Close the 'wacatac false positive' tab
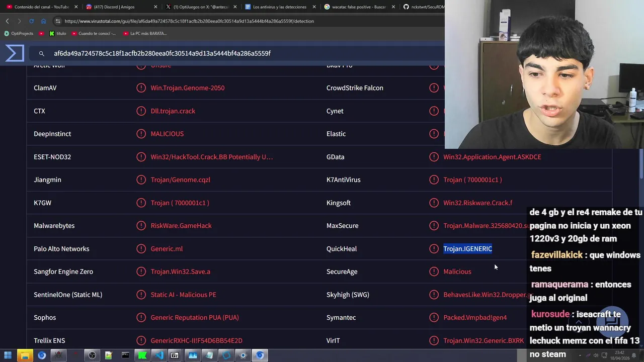The height and width of the screenshot is (362, 644). pyautogui.click(x=393, y=7)
